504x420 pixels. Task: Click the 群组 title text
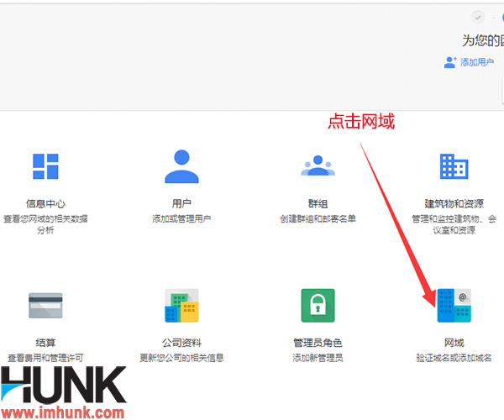point(318,204)
